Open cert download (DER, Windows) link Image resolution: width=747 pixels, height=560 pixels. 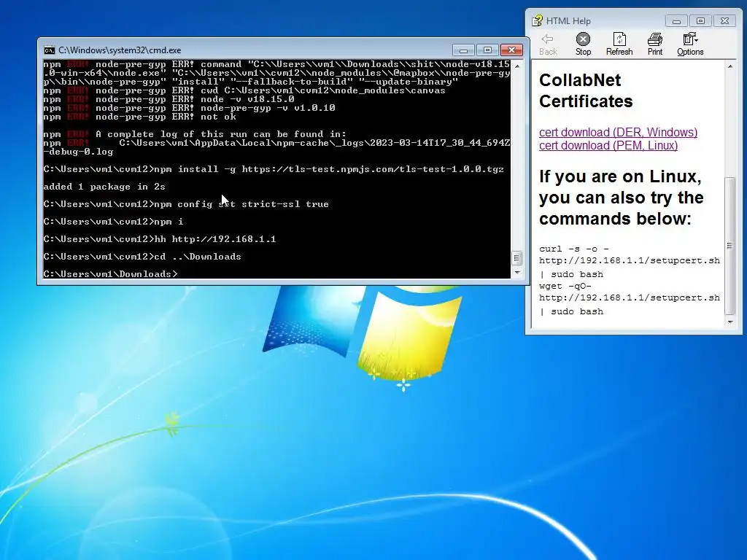coord(618,132)
